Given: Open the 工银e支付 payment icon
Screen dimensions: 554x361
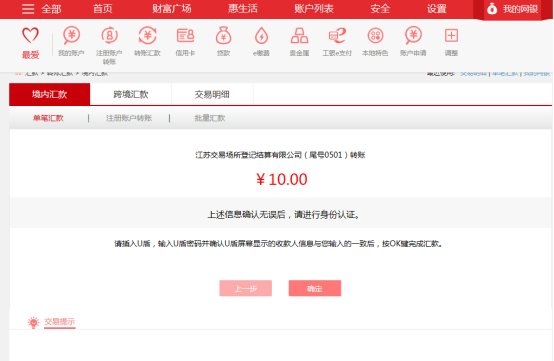Looking at the screenshot, I should [x=337, y=35].
